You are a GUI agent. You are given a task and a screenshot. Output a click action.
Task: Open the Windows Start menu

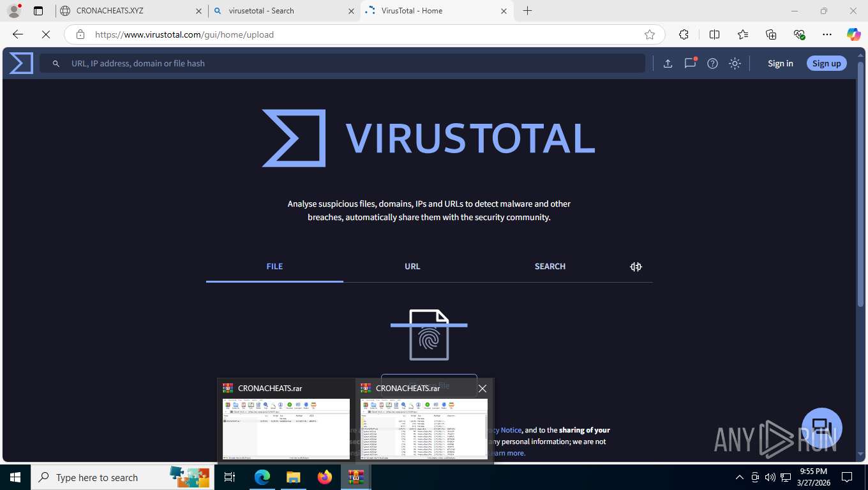click(15, 477)
